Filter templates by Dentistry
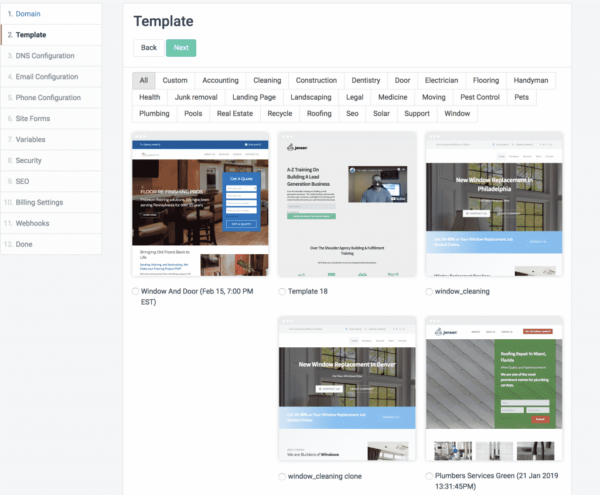 pyautogui.click(x=366, y=81)
